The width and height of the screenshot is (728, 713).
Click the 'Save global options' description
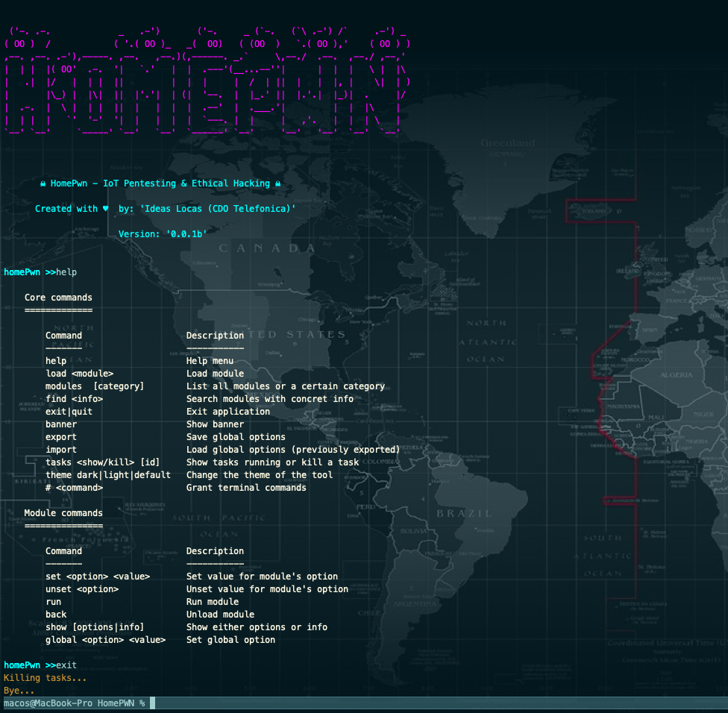click(x=236, y=437)
